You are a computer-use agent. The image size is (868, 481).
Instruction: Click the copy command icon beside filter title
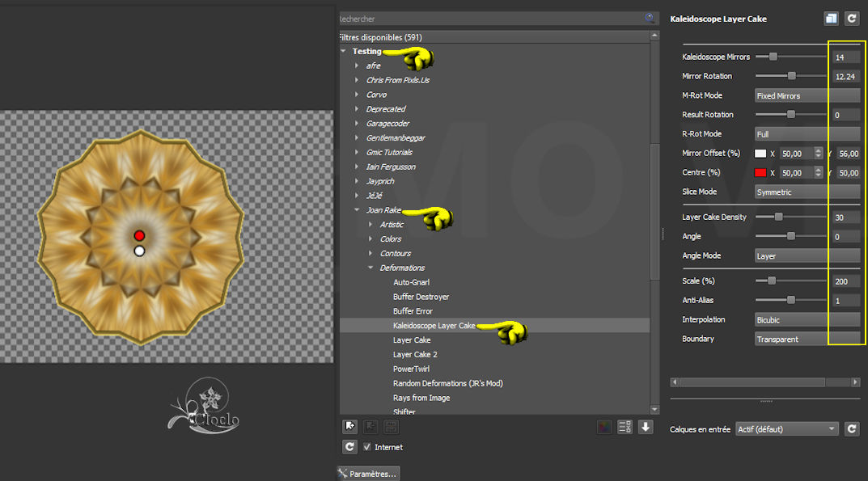831,19
